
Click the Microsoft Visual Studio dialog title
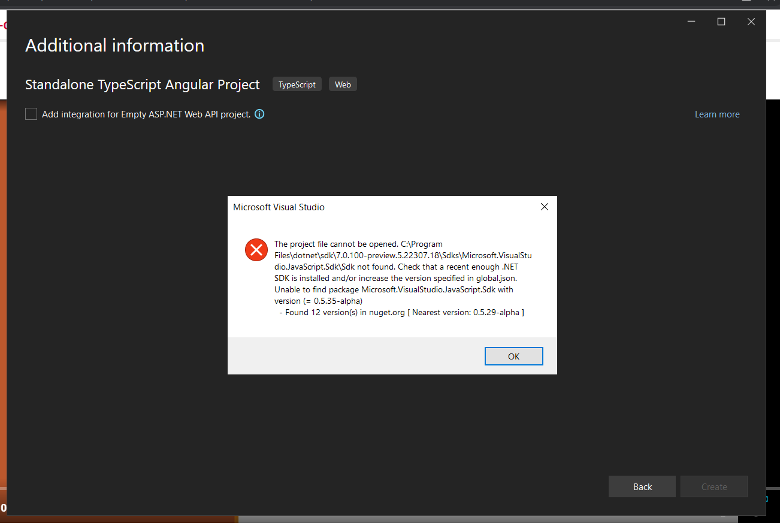279,207
